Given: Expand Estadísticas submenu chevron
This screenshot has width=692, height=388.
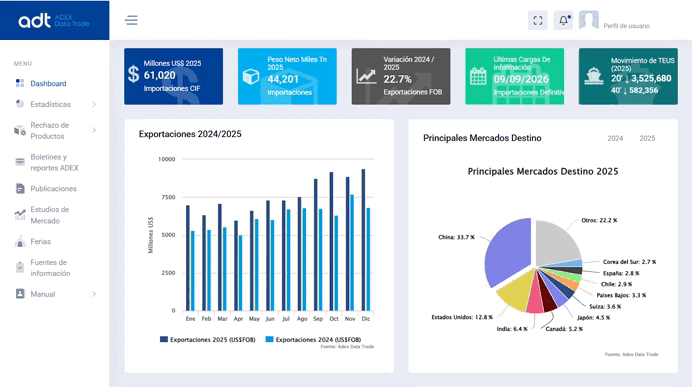Looking at the screenshot, I should 94,104.
